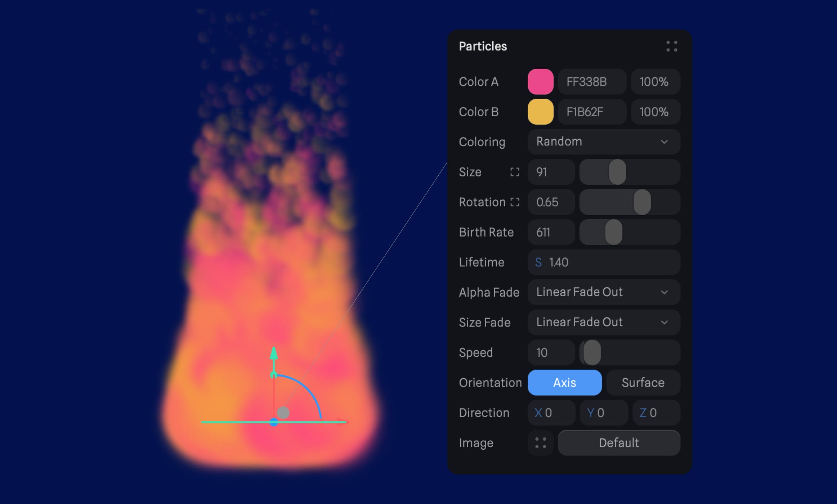837x504 pixels.
Task: Open the Coloring dropdown showing Random
Action: [604, 142]
